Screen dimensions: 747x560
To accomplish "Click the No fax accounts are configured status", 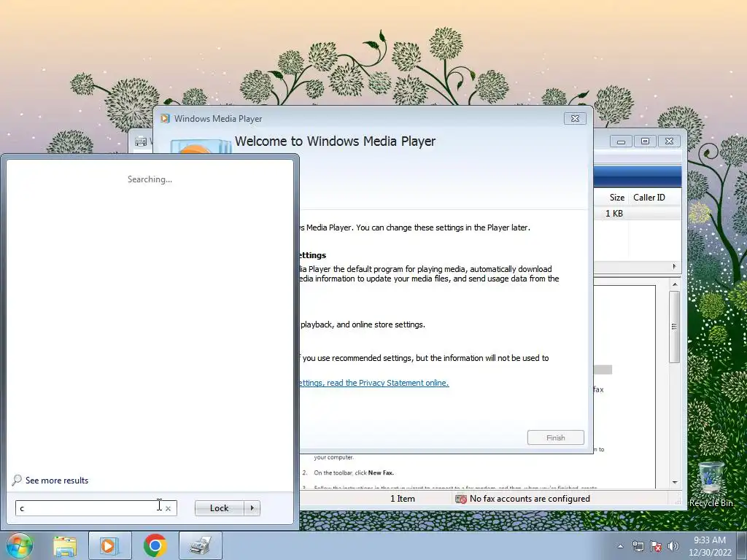I will [530, 499].
